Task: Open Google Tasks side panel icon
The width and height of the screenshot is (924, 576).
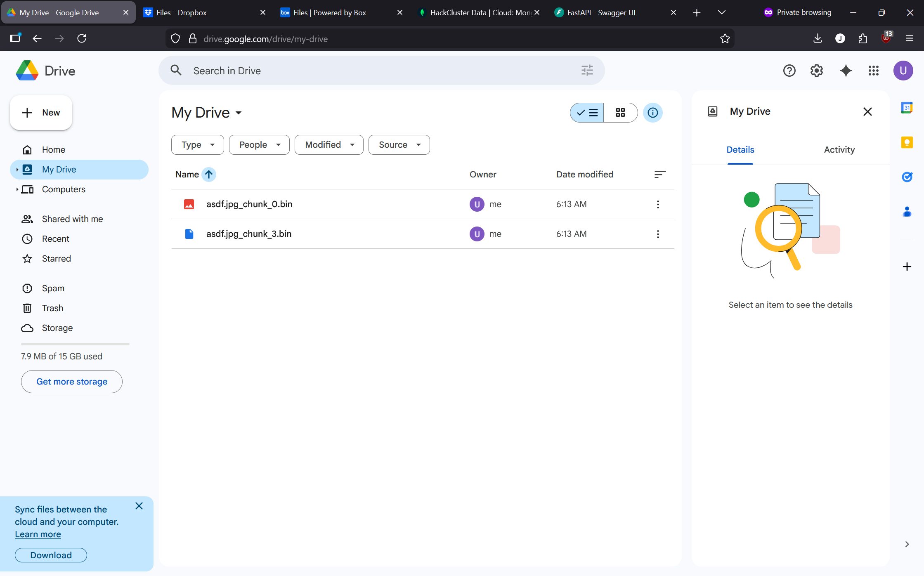Action: click(907, 177)
